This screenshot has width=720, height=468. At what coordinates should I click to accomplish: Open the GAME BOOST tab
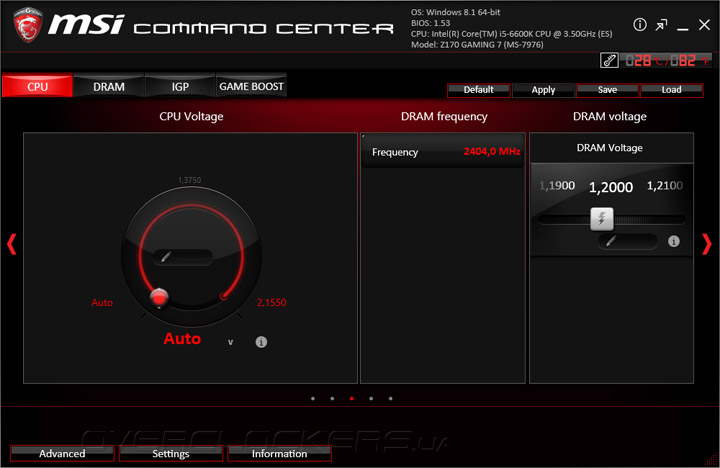(x=251, y=86)
